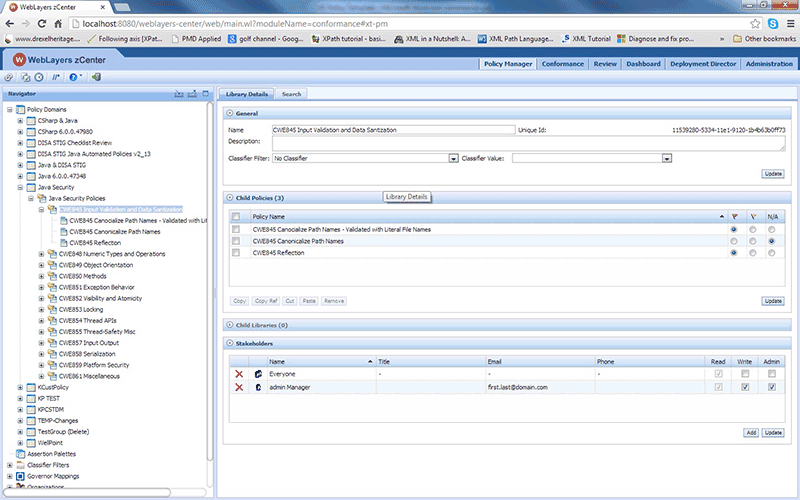Click the red X for Everyone stakeholder
Screen dimensions: 800x500
pyautogui.click(x=239, y=374)
